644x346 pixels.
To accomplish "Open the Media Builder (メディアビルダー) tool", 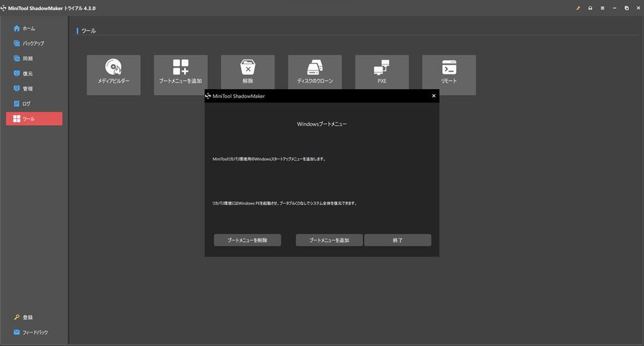I will [113, 75].
